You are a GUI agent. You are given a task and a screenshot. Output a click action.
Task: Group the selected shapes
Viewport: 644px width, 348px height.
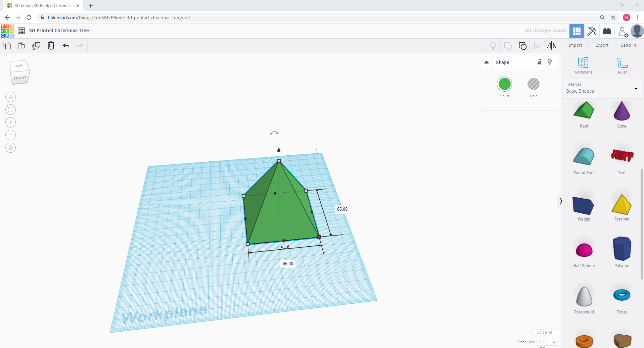click(x=523, y=46)
